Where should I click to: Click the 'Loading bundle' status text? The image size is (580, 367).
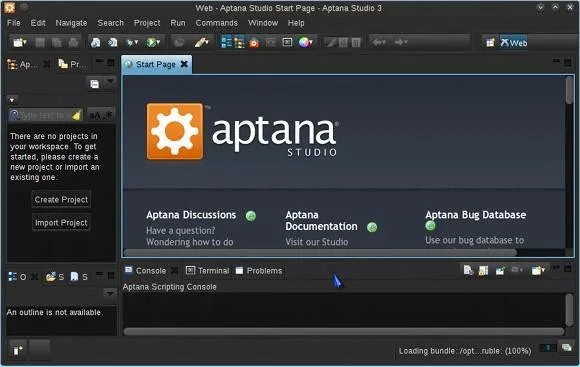pos(465,351)
